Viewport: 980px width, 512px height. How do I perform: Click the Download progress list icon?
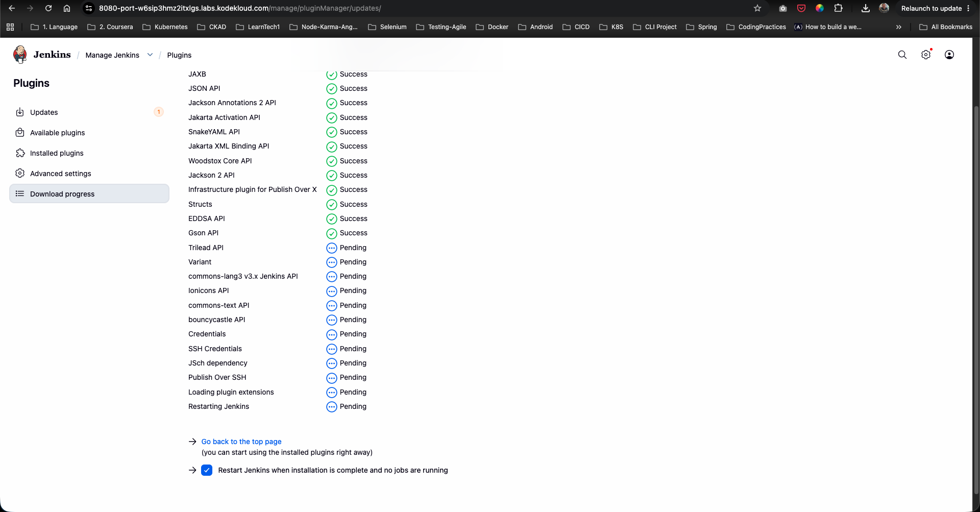(20, 194)
